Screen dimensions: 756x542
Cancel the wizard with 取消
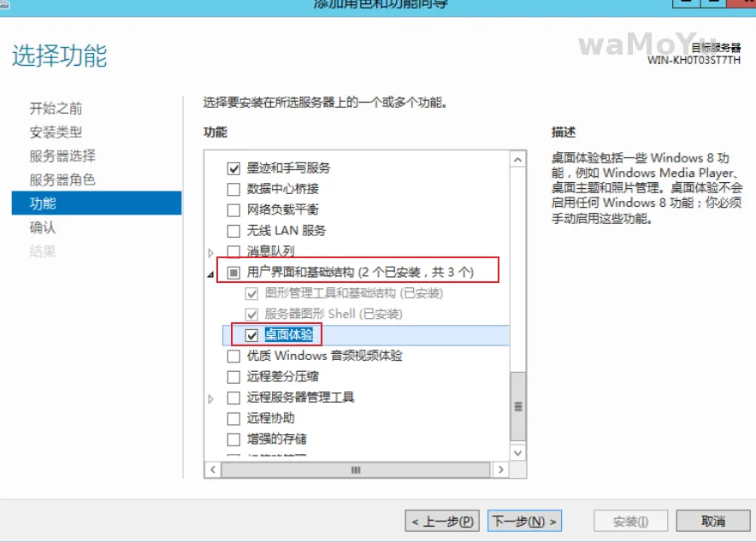pyautogui.click(x=713, y=521)
